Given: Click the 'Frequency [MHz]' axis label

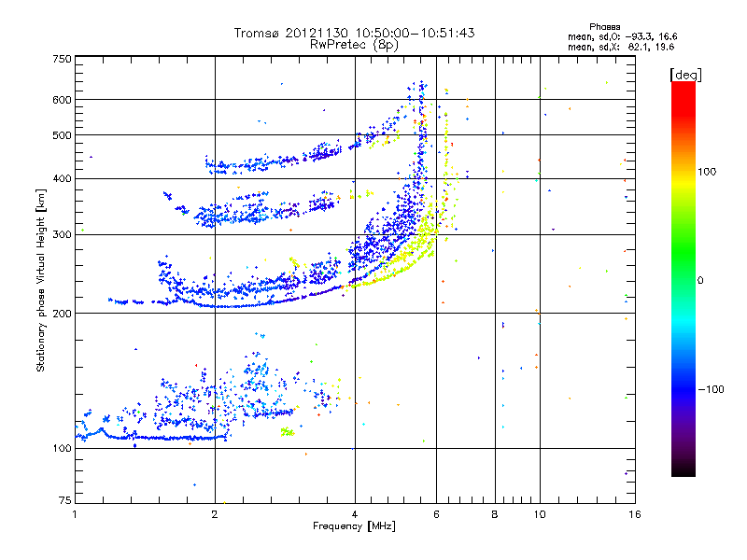Looking at the screenshot, I should tap(354, 526).
